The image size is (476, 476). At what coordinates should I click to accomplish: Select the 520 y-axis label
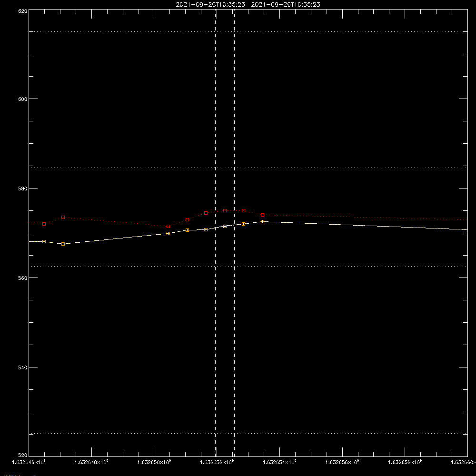[23, 455]
